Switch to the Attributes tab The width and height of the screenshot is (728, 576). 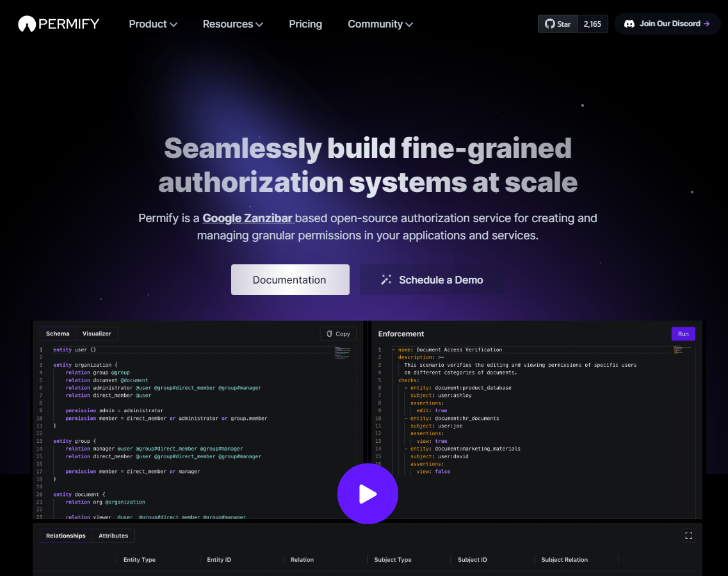click(x=113, y=536)
